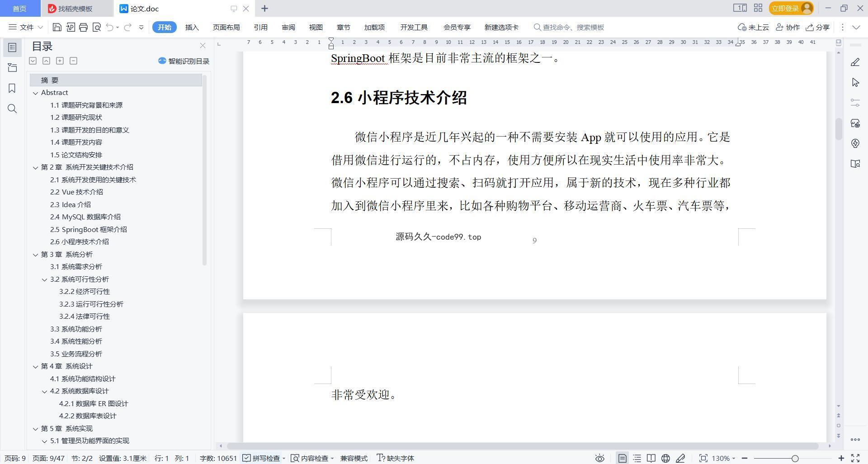Close the 目录 outline pane

point(203,46)
